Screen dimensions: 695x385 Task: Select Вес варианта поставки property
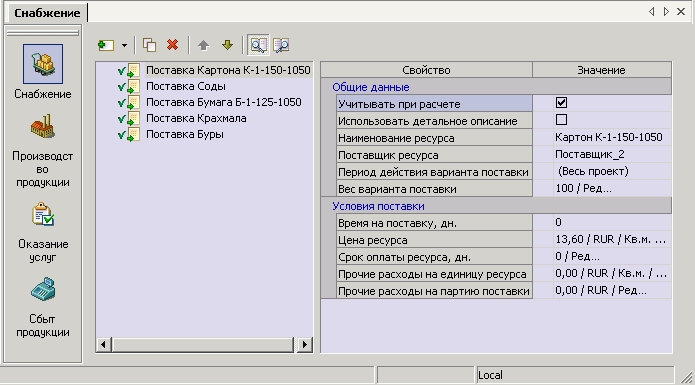tap(434, 189)
